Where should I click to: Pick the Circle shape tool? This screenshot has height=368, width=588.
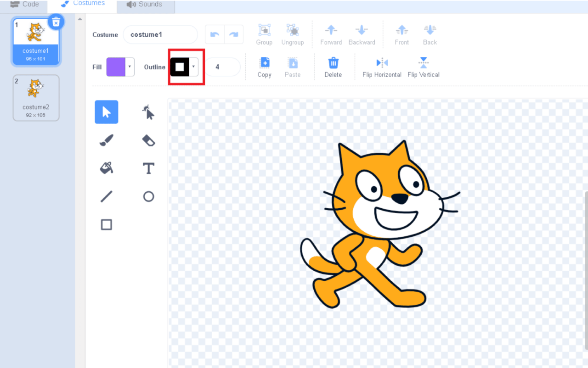pyautogui.click(x=148, y=196)
